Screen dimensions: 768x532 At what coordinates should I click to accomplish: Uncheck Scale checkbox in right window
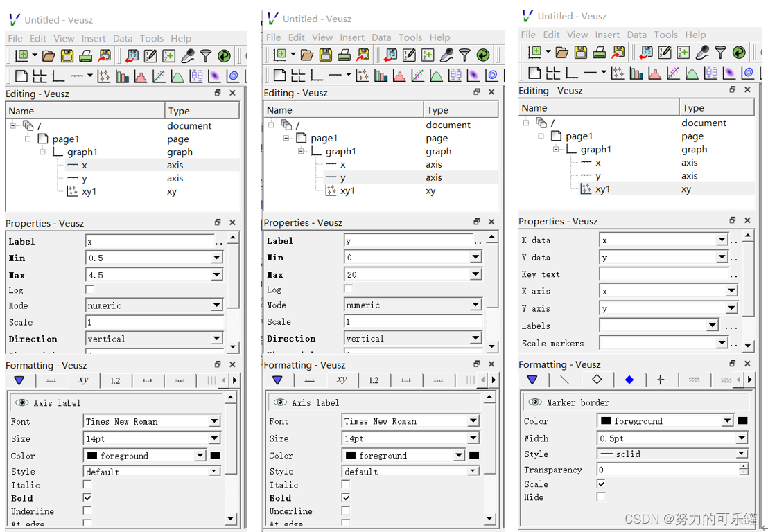(600, 484)
